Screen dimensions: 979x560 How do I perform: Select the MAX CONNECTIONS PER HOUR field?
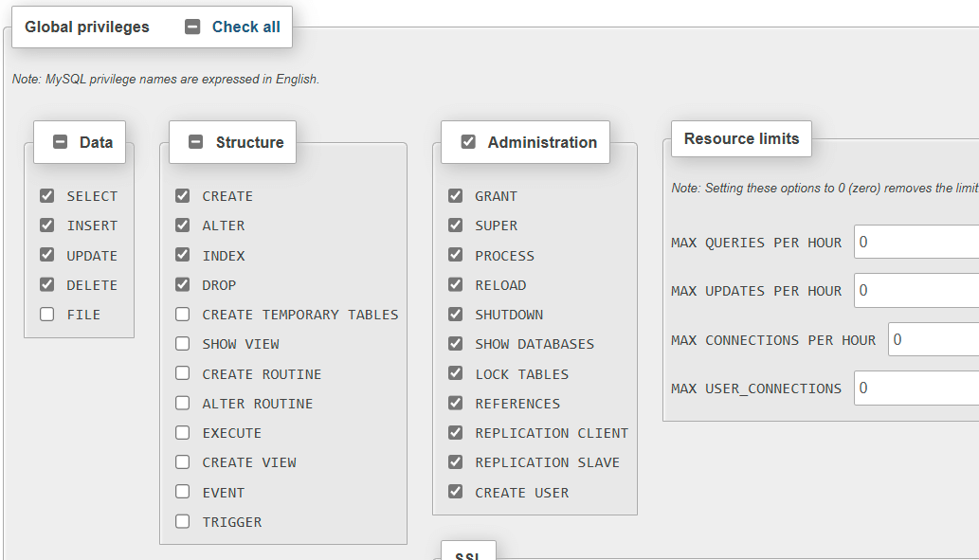point(933,339)
